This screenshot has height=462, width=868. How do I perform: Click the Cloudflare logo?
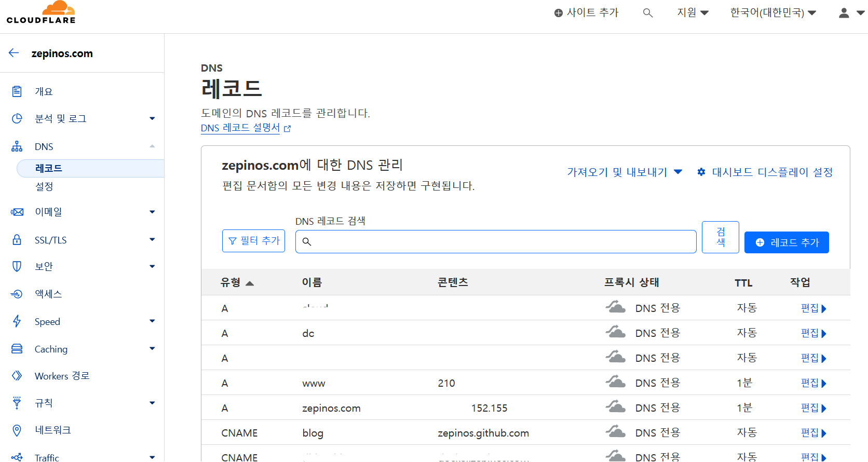coord(41,12)
